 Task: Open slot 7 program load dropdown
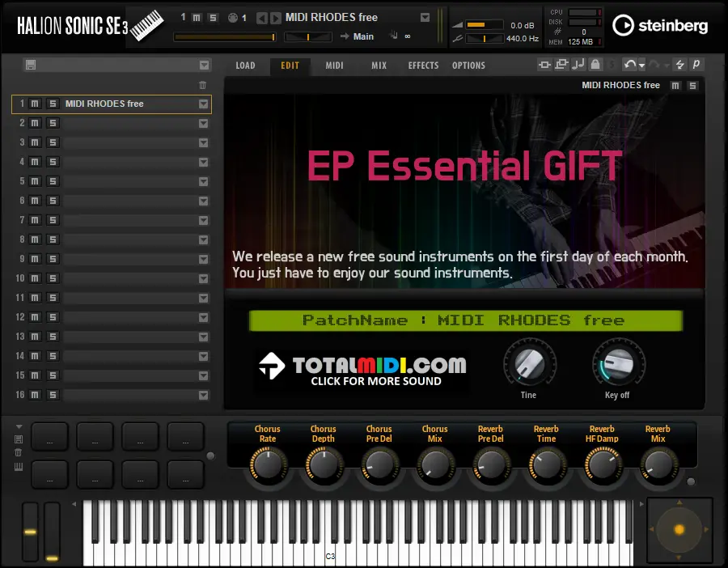pyautogui.click(x=203, y=221)
